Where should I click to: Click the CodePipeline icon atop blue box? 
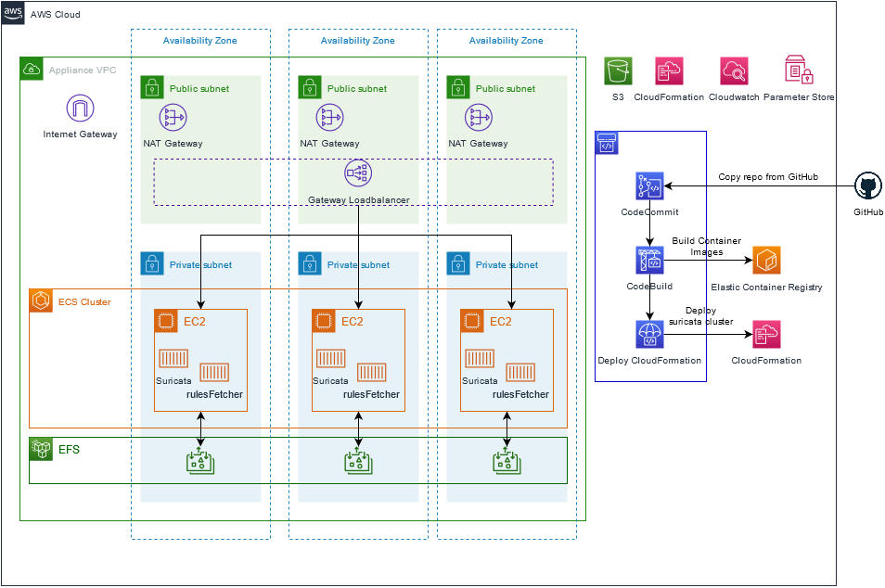[607, 144]
